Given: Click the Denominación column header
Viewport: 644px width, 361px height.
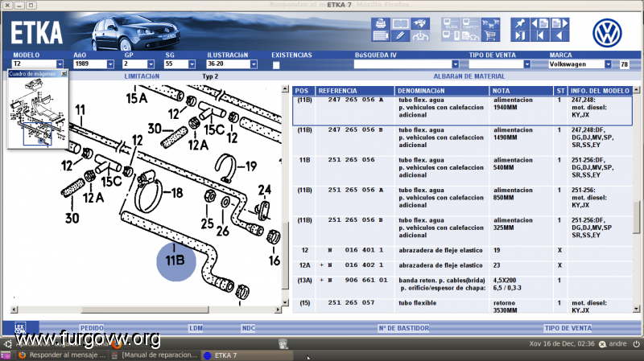Looking at the screenshot, I should [442, 91].
